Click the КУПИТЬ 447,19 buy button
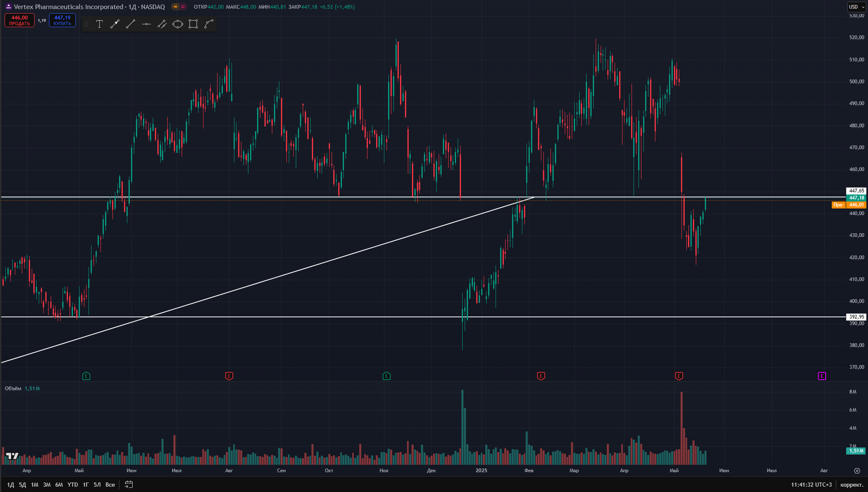Viewport: 868px width, 492px height. click(62, 20)
